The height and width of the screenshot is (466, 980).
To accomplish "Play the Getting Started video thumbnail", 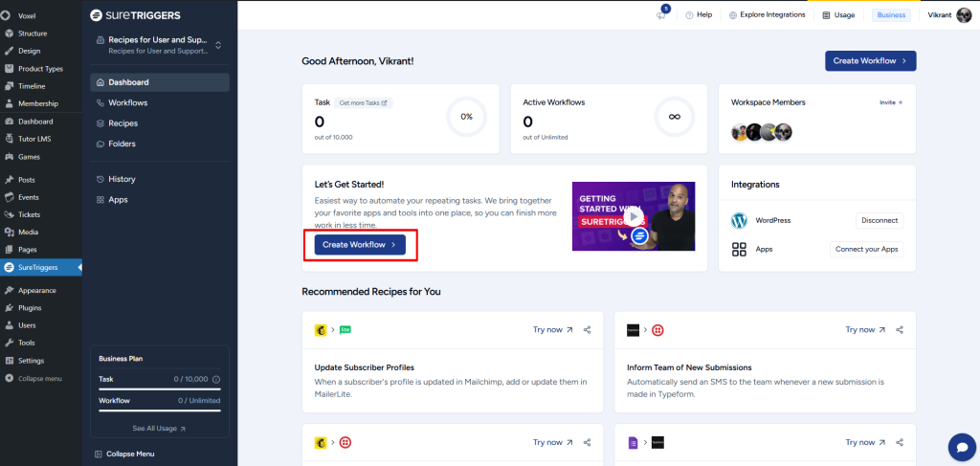I will pyautogui.click(x=633, y=216).
